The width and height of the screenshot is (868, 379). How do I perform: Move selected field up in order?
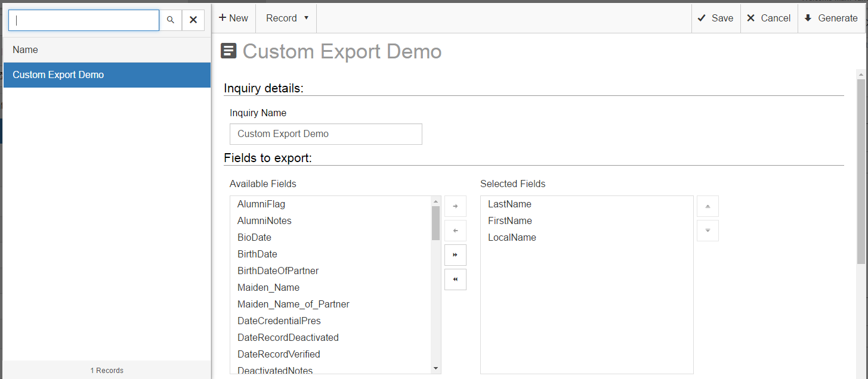point(708,206)
